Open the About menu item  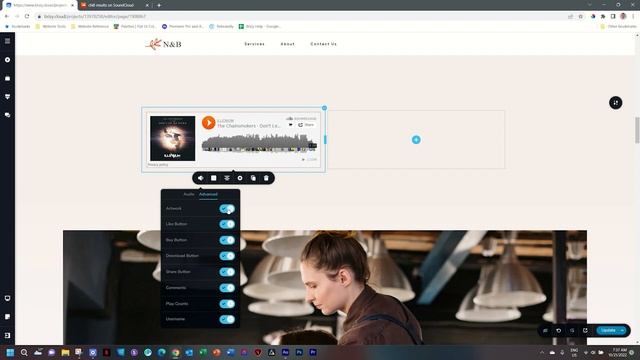point(287,44)
